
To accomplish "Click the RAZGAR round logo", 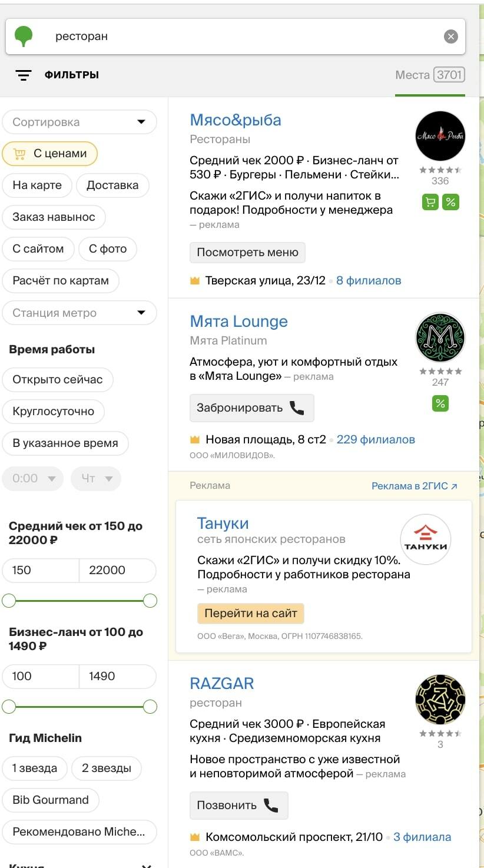I will [440, 700].
